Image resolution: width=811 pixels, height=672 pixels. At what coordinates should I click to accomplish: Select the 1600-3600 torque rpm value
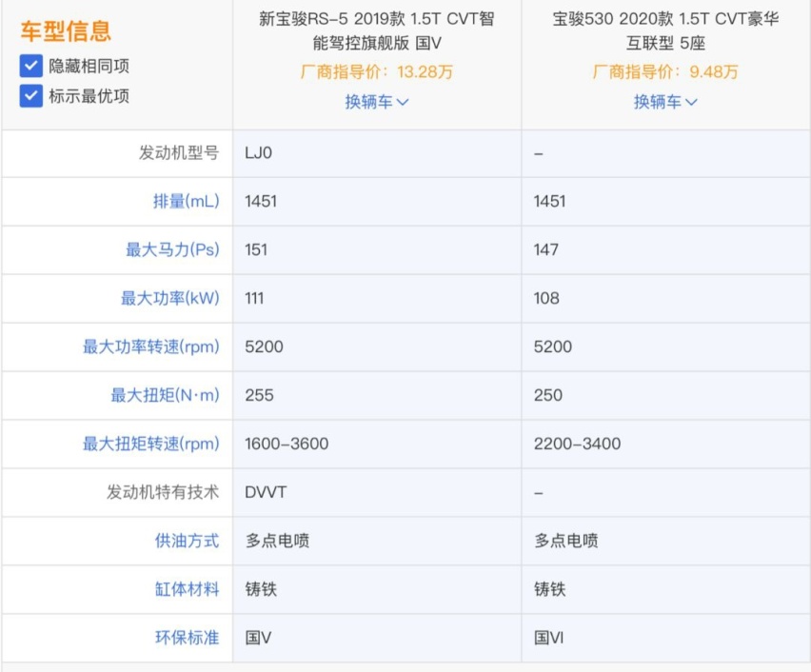[x=287, y=444]
